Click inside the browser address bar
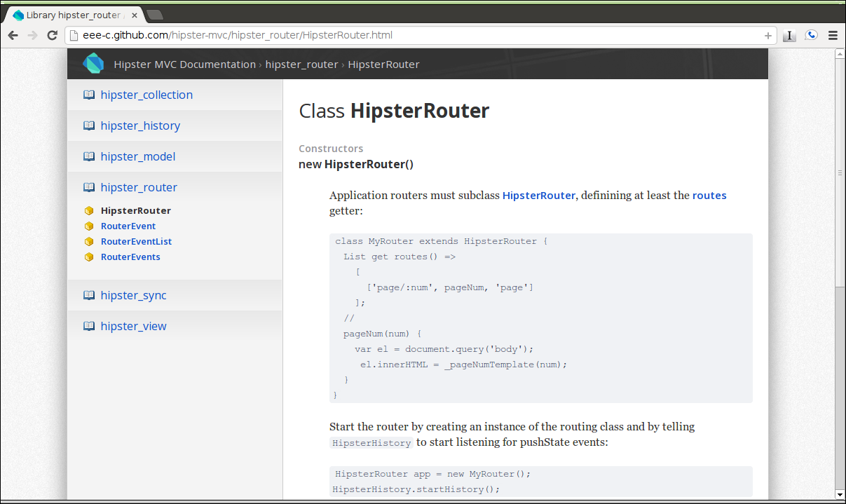Viewport: 846px width, 504px height. click(x=350, y=35)
